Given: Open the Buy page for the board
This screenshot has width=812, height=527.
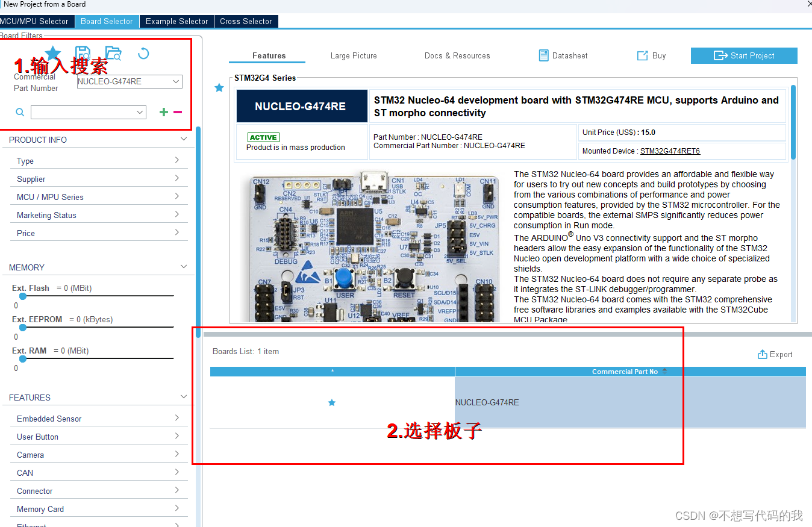Looking at the screenshot, I should 651,55.
